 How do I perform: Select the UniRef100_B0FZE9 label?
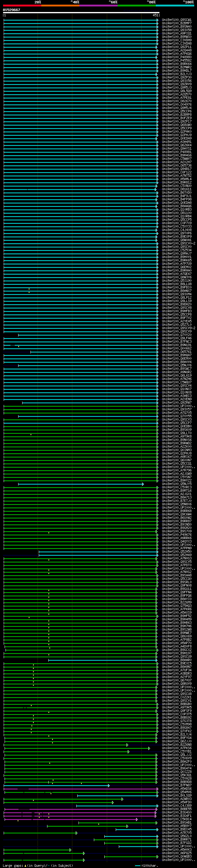tap(176, 118)
